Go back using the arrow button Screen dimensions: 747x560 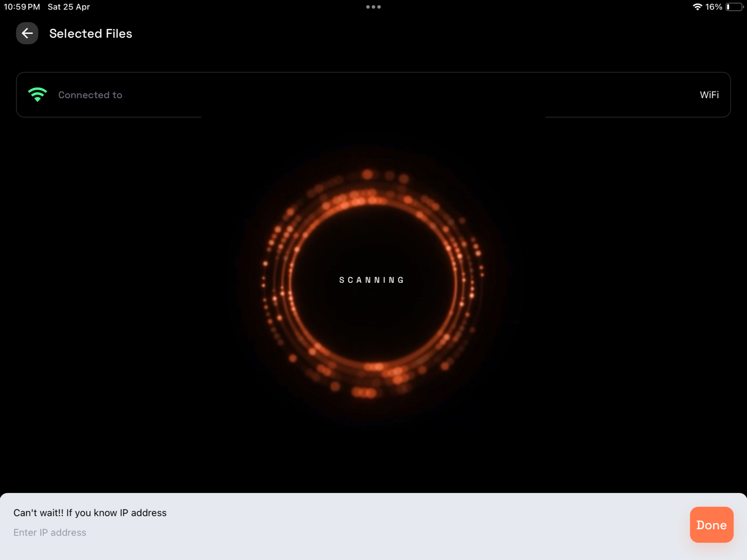tap(27, 33)
